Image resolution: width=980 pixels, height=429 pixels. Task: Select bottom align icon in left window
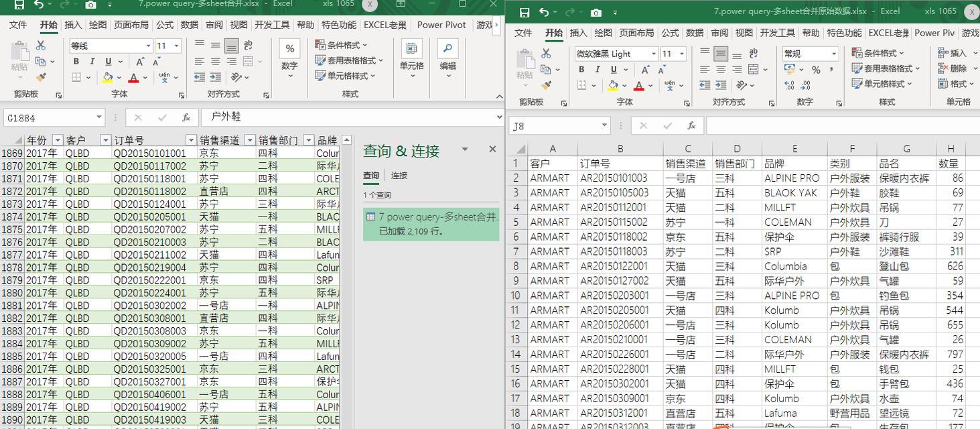(231, 46)
